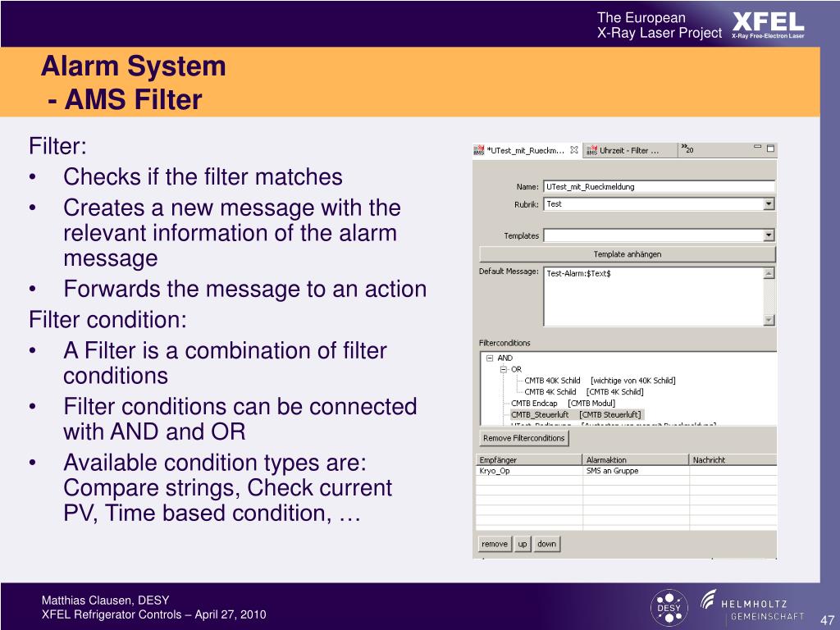Select the OR tree node
840x630 pixels.
pyautogui.click(x=516, y=369)
